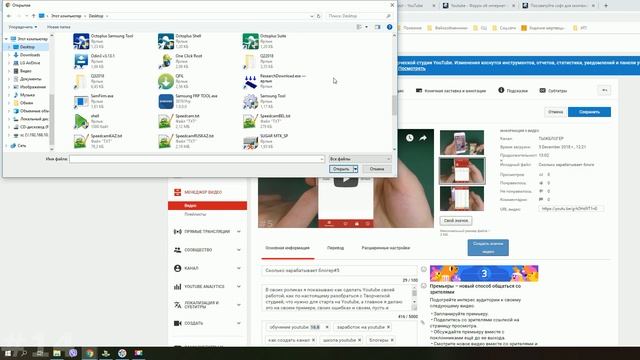The width and height of the screenshot is (640, 360).
Task: Switch to the 'Расширенные настройки' tab
Action: (x=386, y=248)
